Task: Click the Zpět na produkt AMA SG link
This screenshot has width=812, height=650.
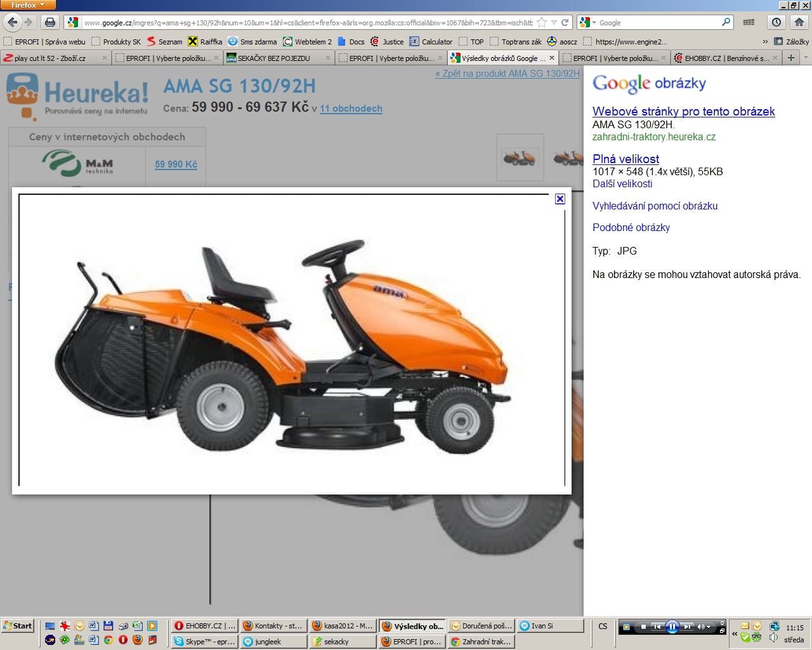Action: coord(507,74)
